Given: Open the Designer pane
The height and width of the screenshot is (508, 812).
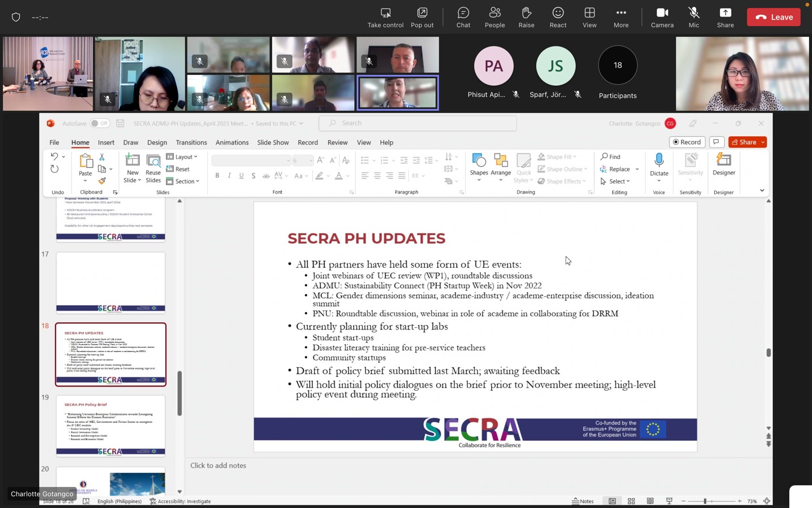Looking at the screenshot, I should pyautogui.click(x=724, y=165).
